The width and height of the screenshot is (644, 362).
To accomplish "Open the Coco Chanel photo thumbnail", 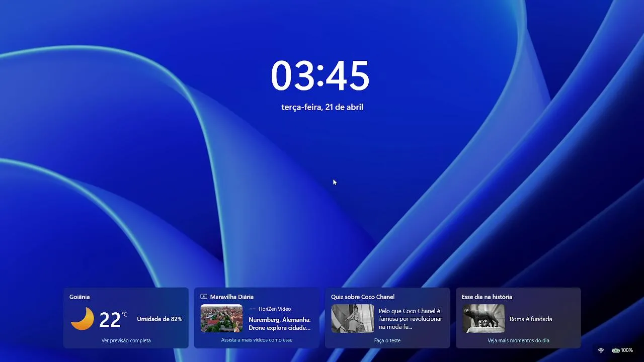I will (353, 318).
